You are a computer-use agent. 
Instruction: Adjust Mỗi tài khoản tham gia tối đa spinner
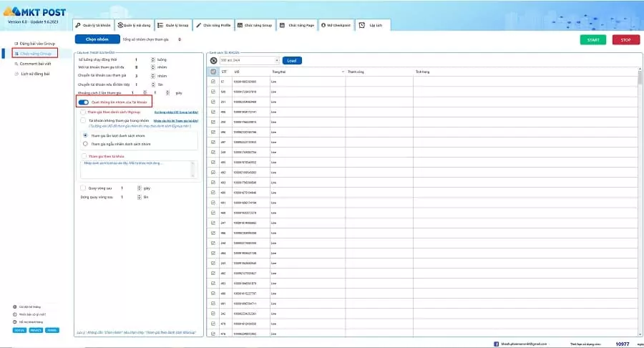click(153, 67)
